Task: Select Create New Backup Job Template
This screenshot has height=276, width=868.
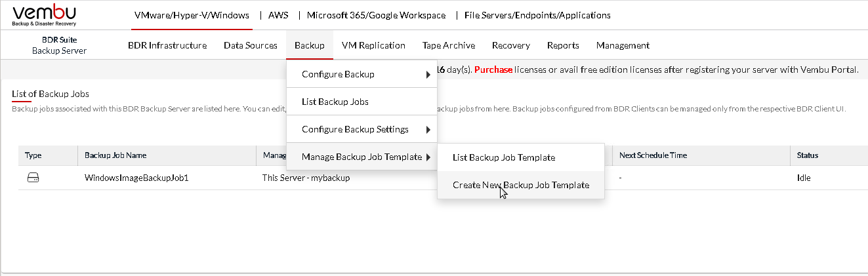Action: click(x=521, y=185)
